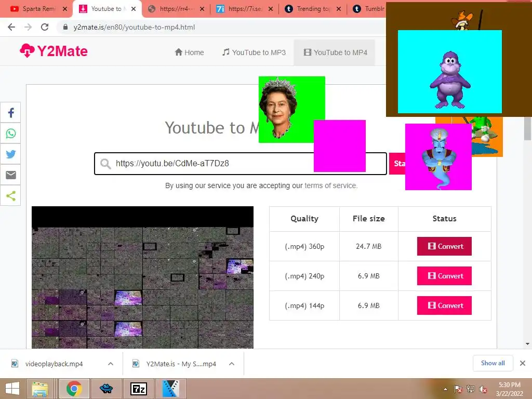This screenshot has height=399, width=532.
Task: Open Windows Start menu
Action: click(x=12, y=389)
